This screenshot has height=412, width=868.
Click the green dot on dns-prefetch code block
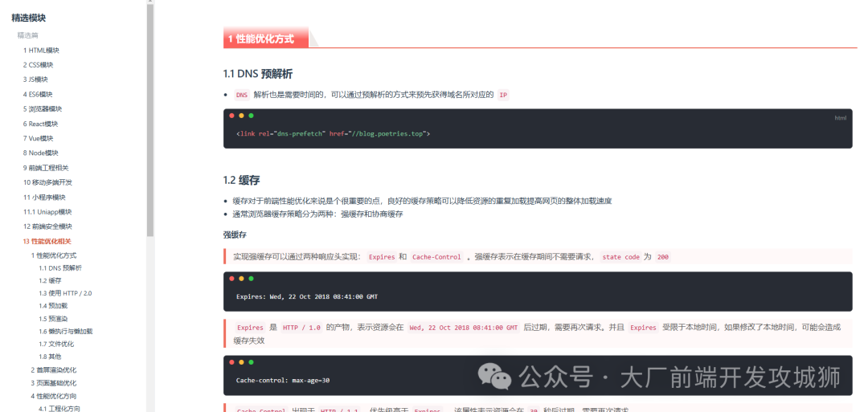point(252,116)
